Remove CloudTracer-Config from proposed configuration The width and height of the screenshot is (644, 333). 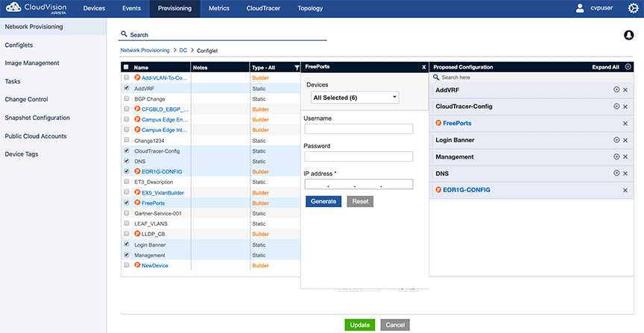(x=625, y=107)
